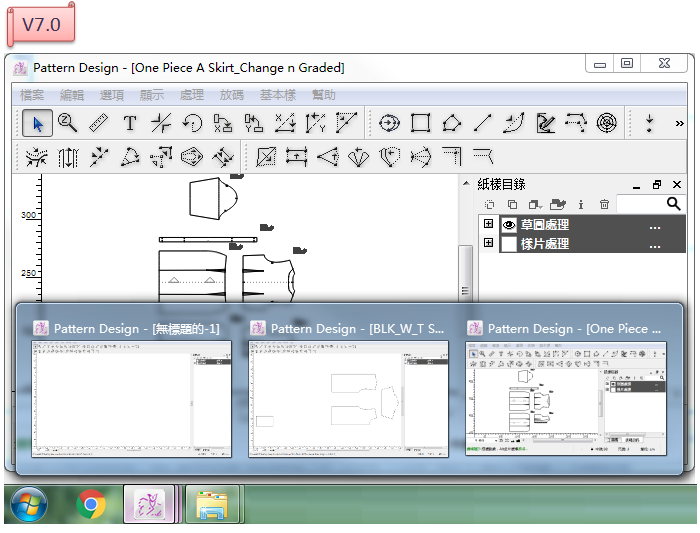The height and width of the screenshot is (533, 700).
Task: Activate the zoom magnifier tool
Action: [68, 123]
